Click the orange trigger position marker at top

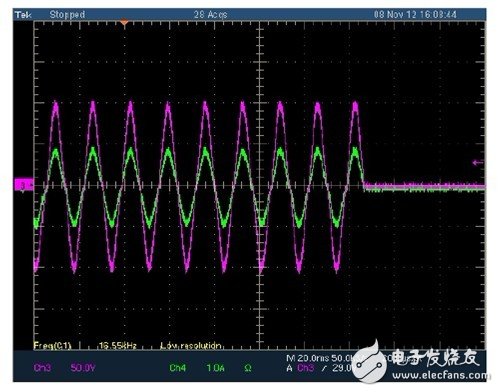point(124,23)
